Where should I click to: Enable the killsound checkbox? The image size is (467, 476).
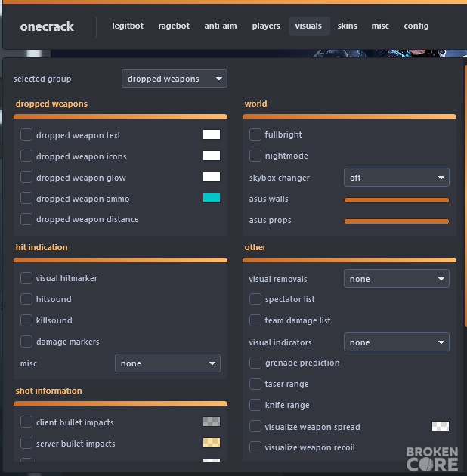tap(26, 320)
